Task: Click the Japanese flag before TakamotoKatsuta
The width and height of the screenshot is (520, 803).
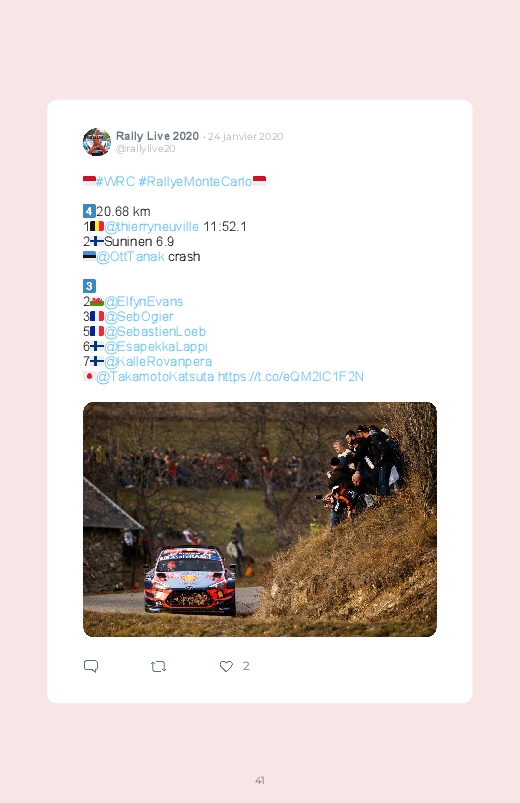Action: pyautogui.click(x=89, y=376)
